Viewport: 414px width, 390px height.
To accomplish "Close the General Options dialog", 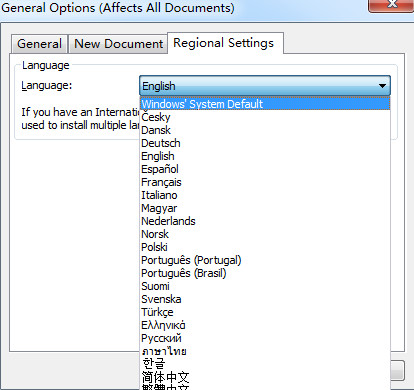I will coord(391,5).
